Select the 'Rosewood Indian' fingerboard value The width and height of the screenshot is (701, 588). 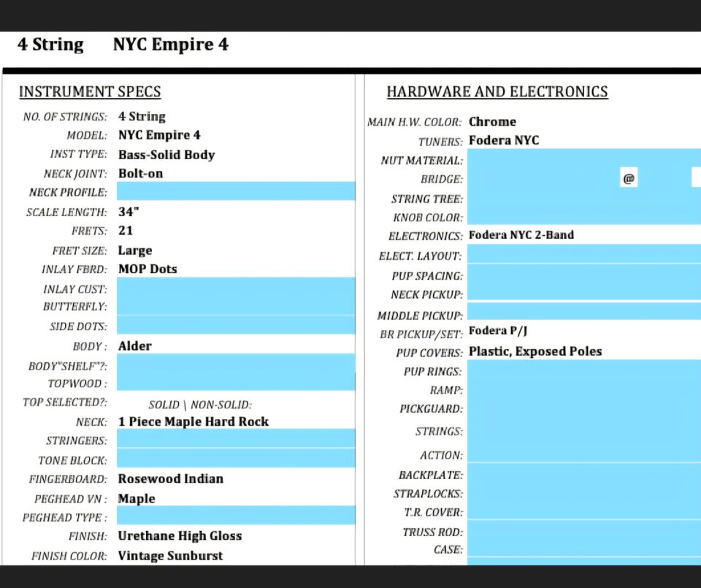point(171,479)
